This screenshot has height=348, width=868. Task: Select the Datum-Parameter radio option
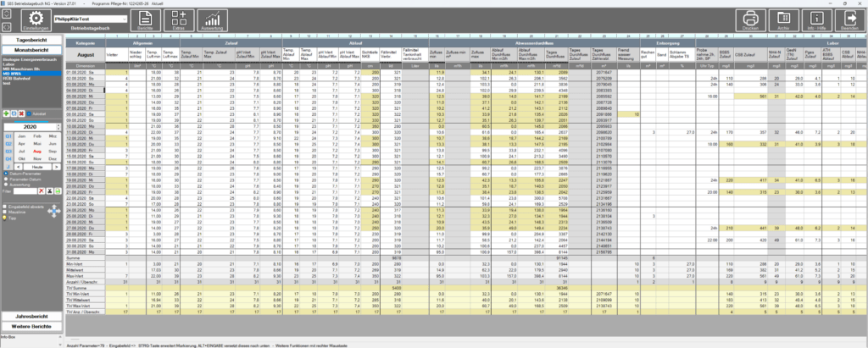pyautogui.click(x=5, y=174)
